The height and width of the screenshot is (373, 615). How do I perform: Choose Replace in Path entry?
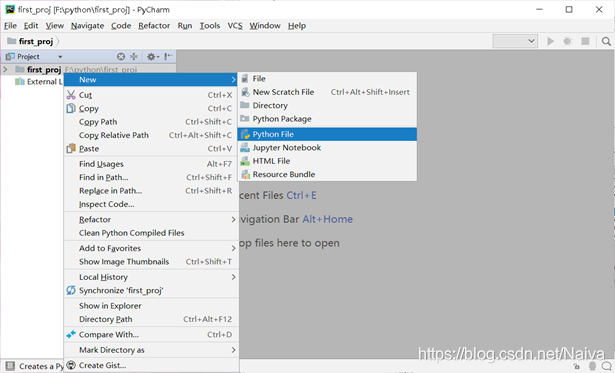pyautogui.click(x=151, y=191)
